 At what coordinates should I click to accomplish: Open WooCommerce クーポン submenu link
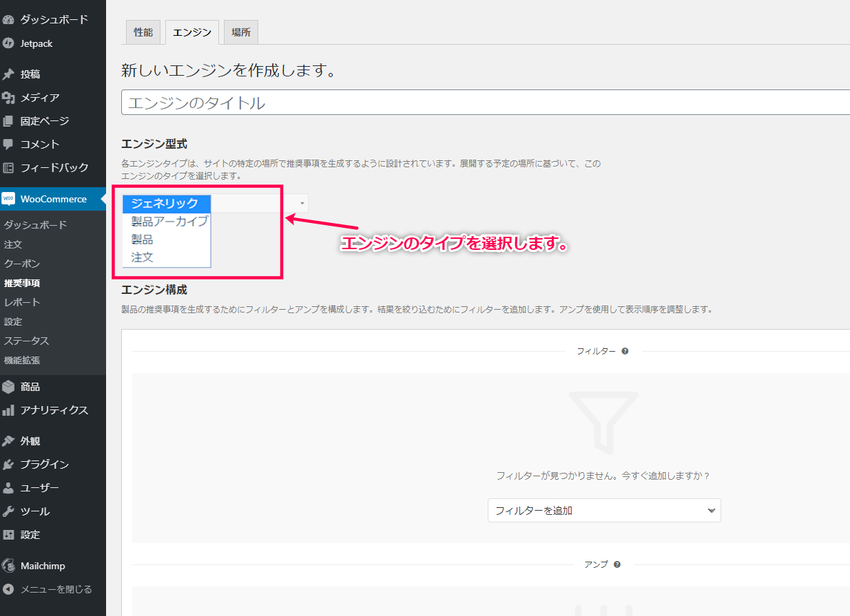(22, 264)
